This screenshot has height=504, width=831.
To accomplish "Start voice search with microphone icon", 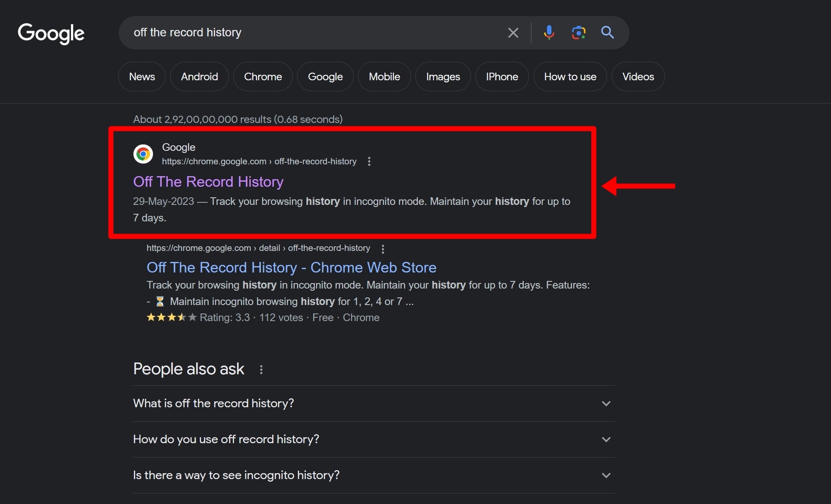I will tap(549, 33).
